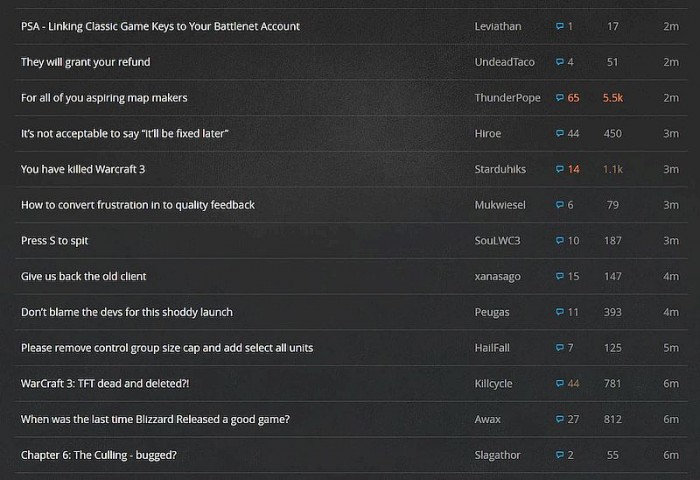Open "For all of you aspiring map makers"
The image size is (700, 480).
coord(104,98)
